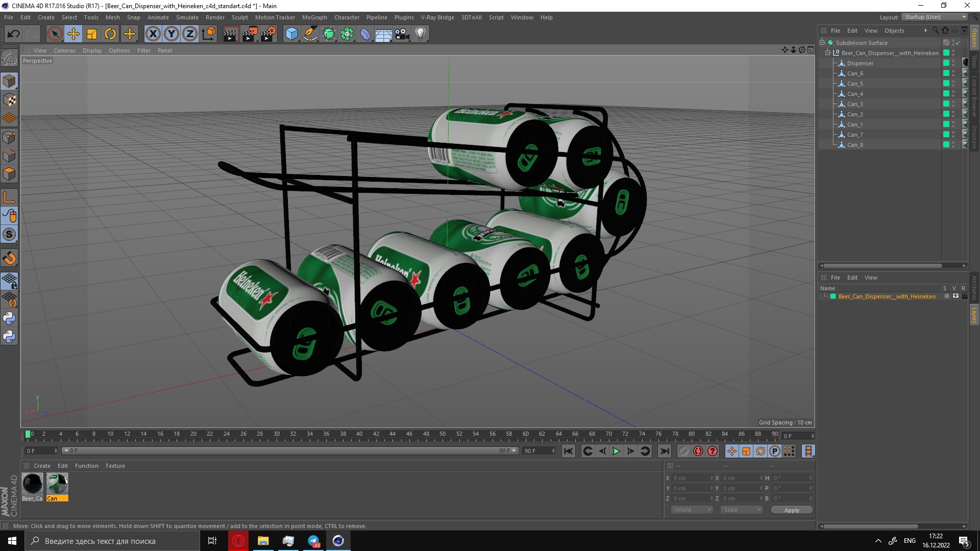Select Can_8 in object manager

tap(855, 145)
